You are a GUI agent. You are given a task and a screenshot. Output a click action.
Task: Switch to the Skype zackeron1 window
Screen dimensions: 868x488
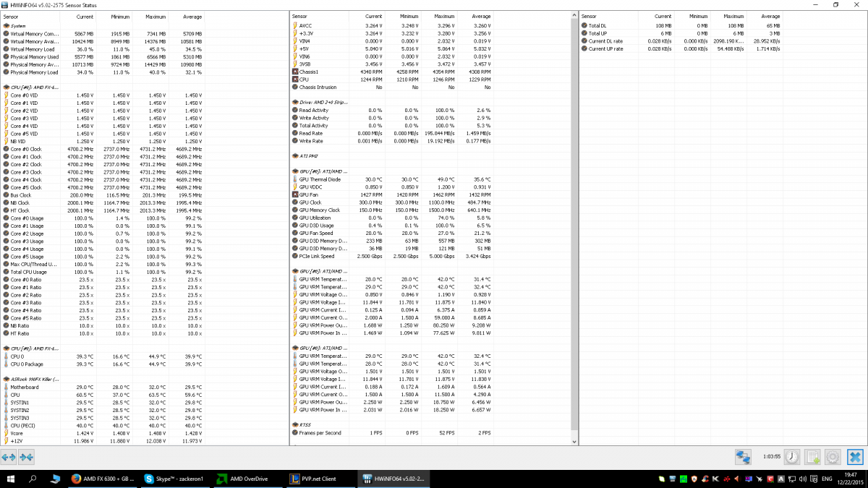174,479
